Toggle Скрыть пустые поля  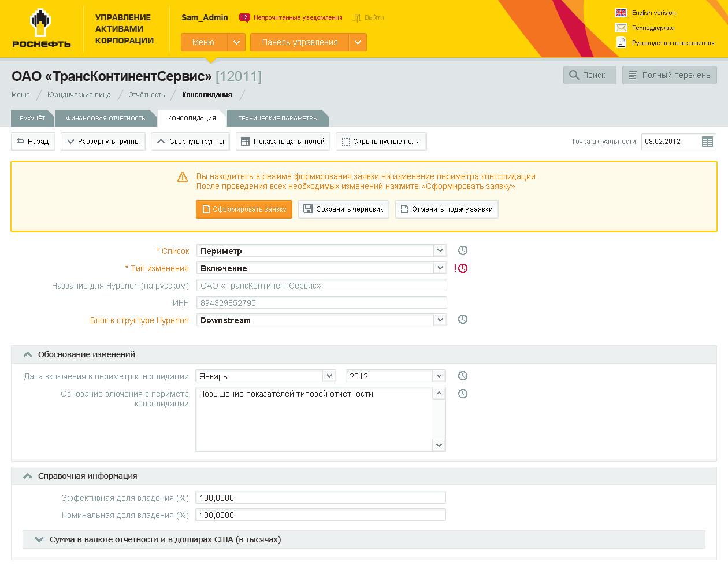pos(381,142)
